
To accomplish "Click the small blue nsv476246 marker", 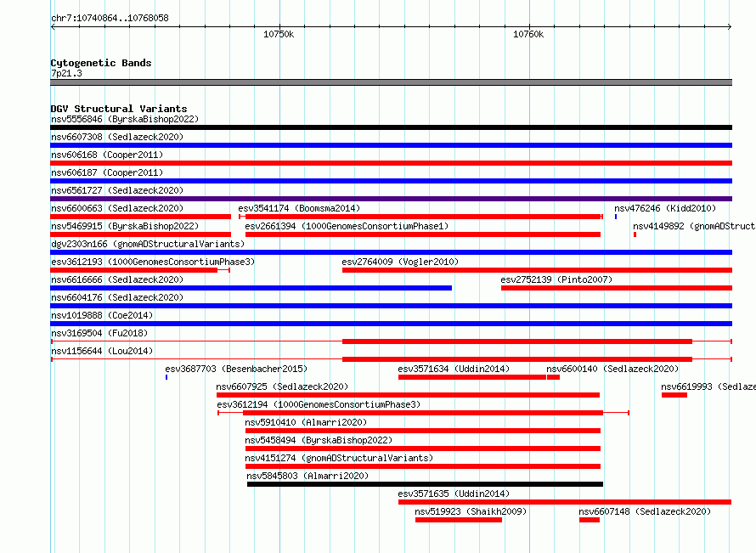I will click(616, 217).
